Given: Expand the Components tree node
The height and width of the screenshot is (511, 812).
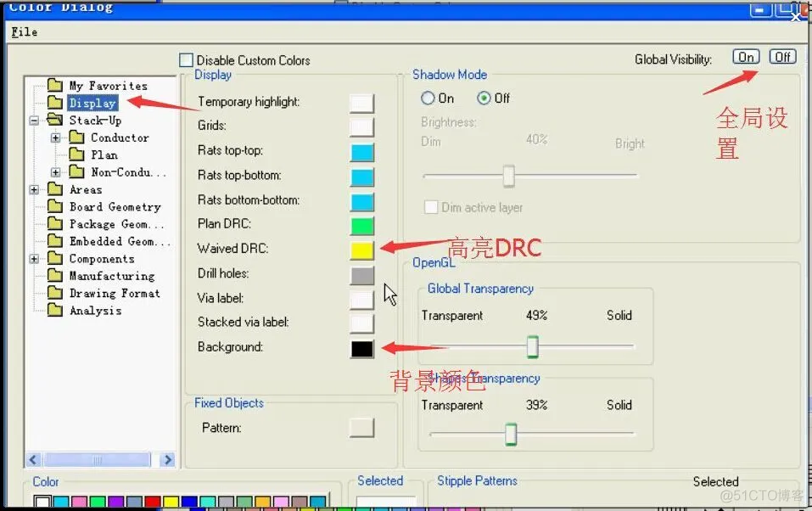Looking at the screenshot, I should click(x=34, y=259).
